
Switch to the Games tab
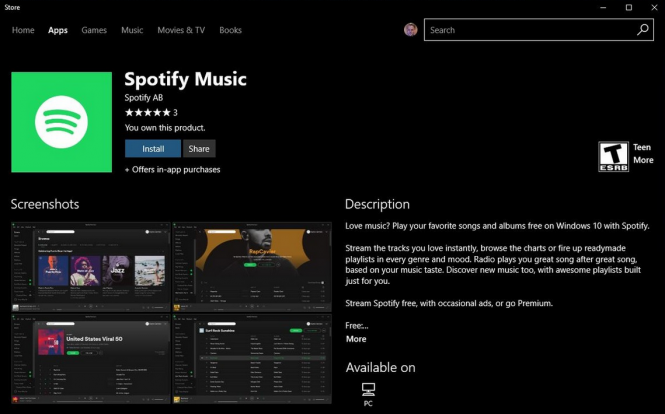(x=94, y=30)
